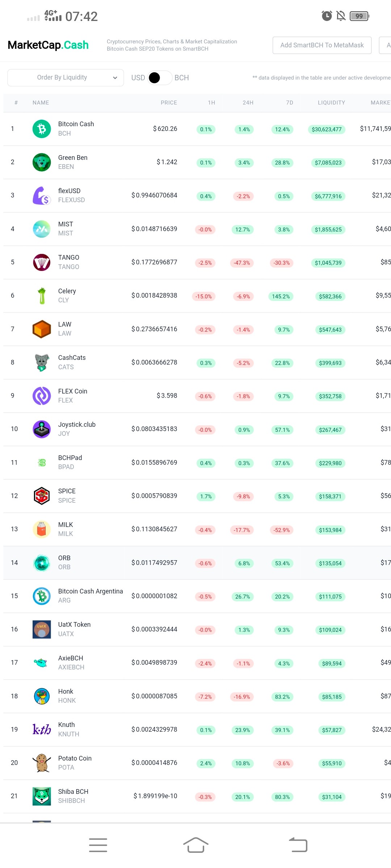Click the Celery stalk icon

point(42,295)
